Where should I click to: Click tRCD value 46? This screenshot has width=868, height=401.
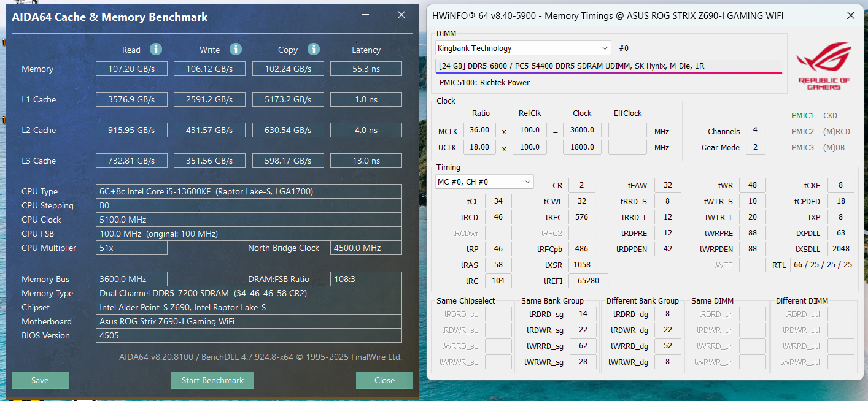tap(498, 217)
